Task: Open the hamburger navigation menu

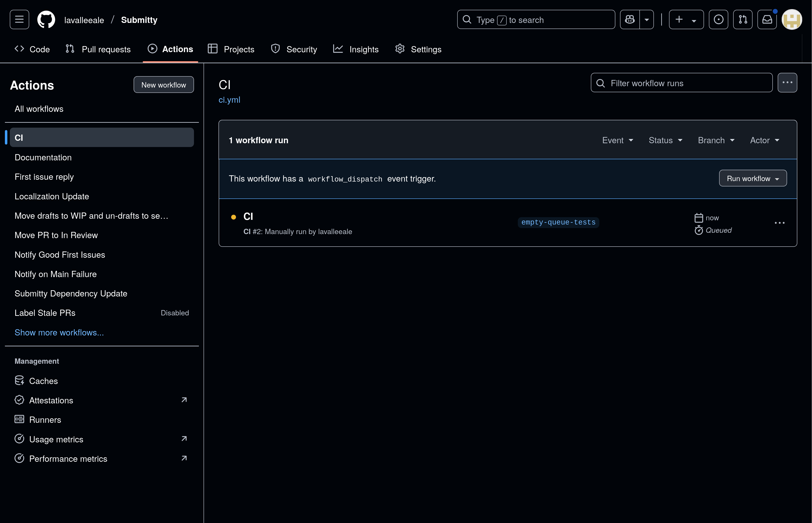Action: click(19, 20)
